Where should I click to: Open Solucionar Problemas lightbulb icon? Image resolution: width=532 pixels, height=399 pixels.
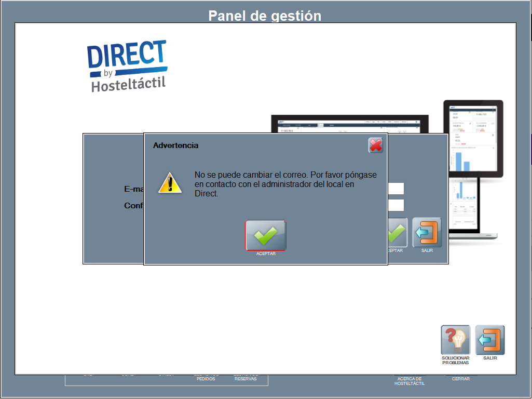click(x=455, y=340)
